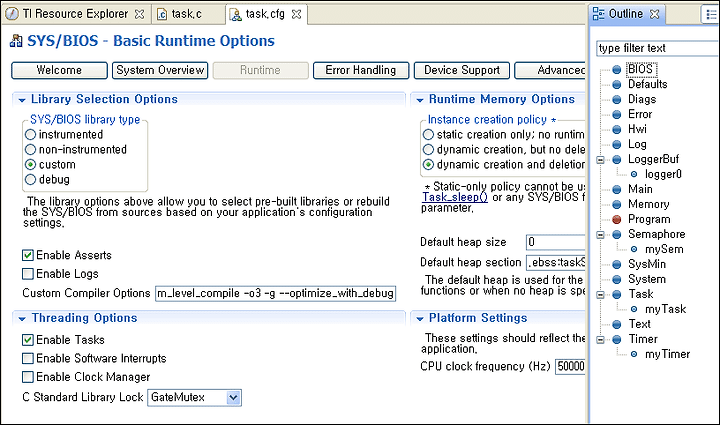Open the Welcome page button
720x425 pixels.
[59, 70]
